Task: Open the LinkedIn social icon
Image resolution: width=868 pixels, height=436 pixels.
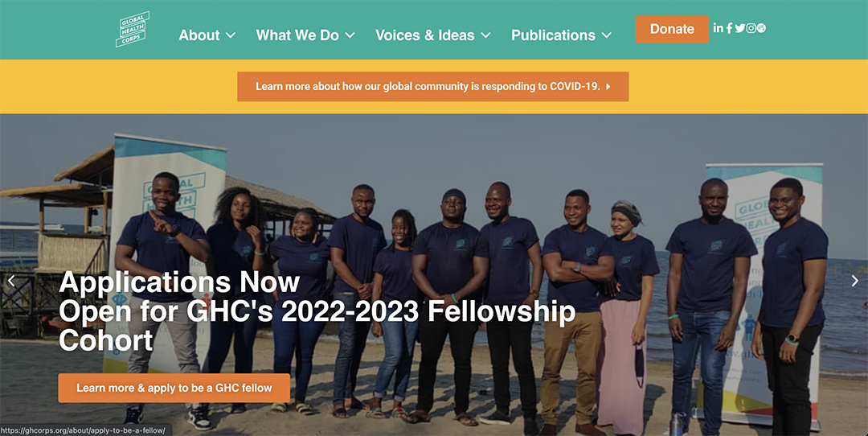Action: 718,28
